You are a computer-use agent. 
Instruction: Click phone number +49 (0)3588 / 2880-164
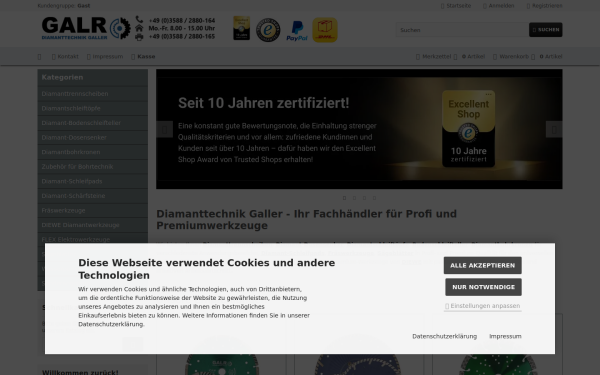click(x=182, y=21)
